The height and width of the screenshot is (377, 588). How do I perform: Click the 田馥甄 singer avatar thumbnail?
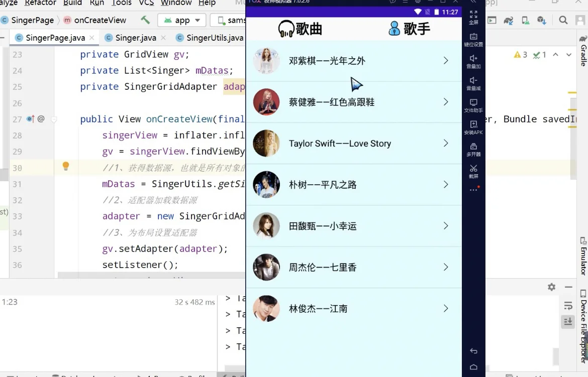266,225
